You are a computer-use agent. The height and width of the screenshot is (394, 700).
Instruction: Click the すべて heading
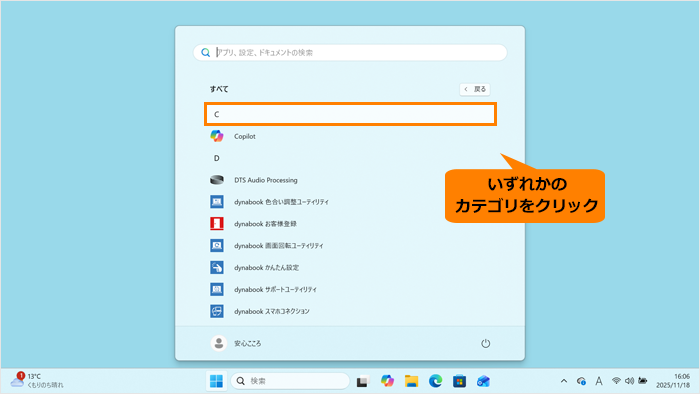point(219,89)
